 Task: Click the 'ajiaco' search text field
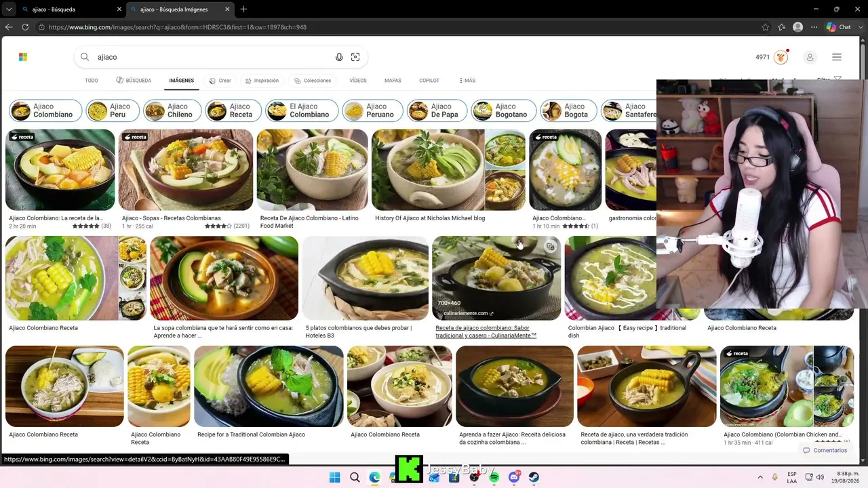(x=212, y=57)
